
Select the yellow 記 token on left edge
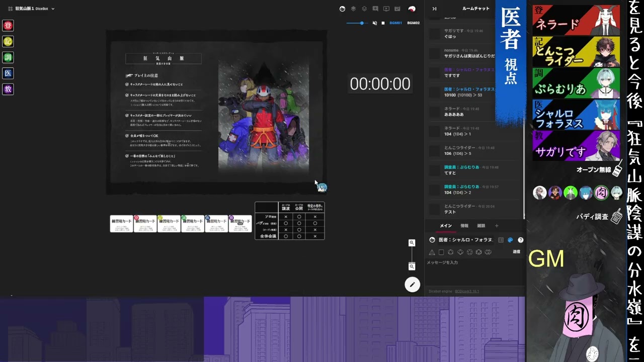click(8, 41)
